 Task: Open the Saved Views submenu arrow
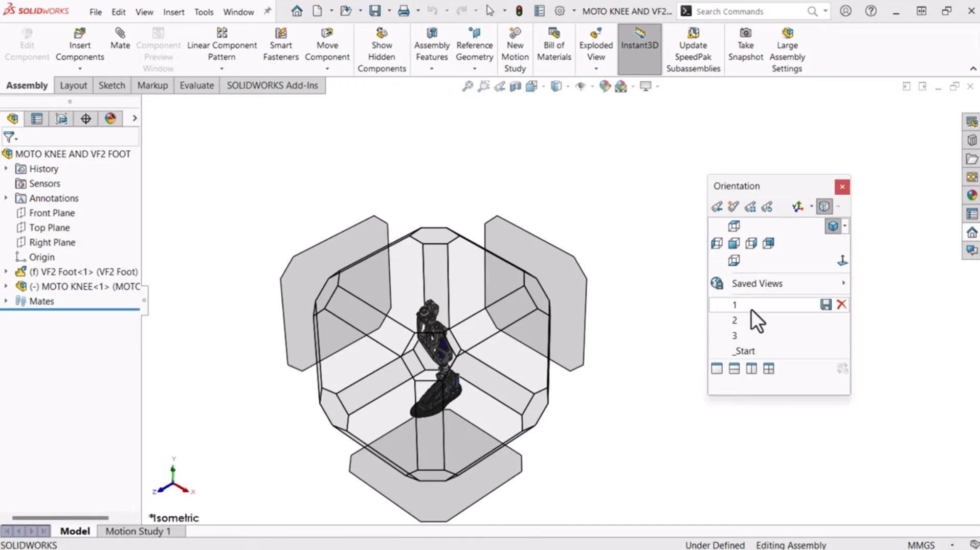point(843,283)
